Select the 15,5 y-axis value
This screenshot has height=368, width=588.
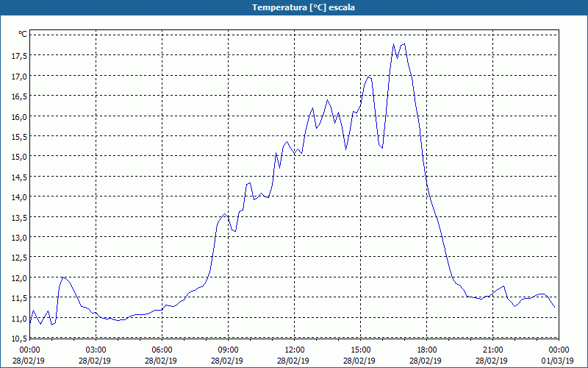point(19,136)
